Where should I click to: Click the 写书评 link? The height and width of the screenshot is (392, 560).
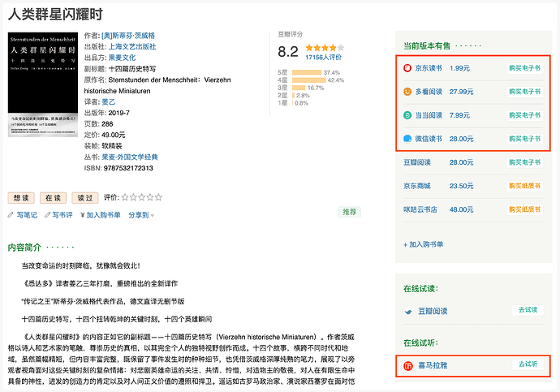(x=62, y=215)
